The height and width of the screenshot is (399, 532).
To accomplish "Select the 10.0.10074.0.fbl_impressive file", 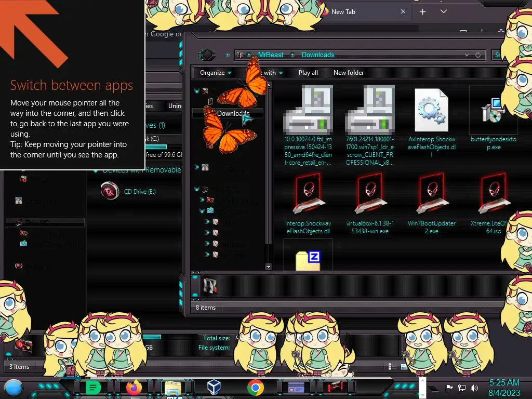I will (x=308, y=126).
